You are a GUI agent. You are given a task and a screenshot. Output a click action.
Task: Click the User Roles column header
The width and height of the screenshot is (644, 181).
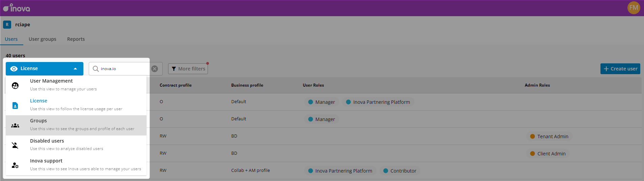pyautogui.click(x=313, y=85)
